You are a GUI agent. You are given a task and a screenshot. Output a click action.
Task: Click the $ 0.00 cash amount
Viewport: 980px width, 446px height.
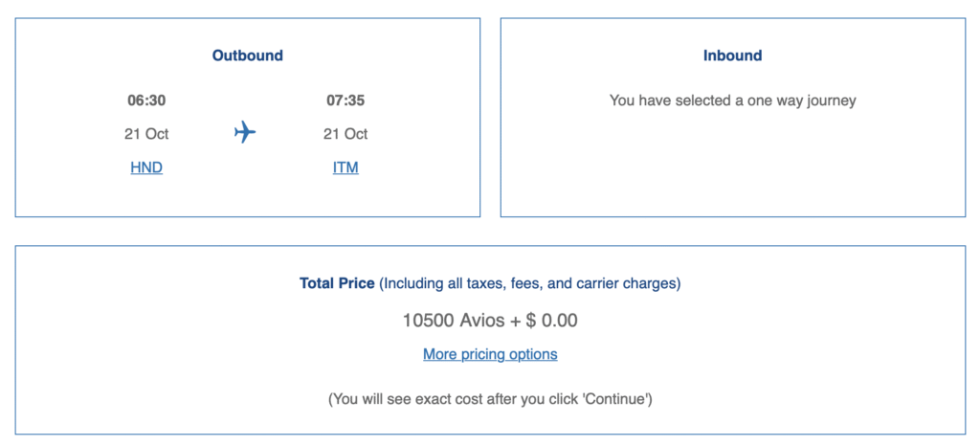tap(551, 320)
